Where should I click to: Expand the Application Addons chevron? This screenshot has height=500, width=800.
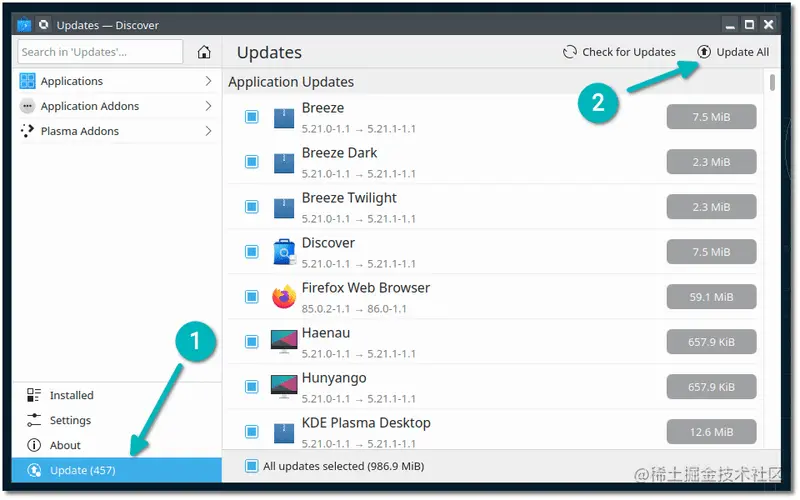pyautogui.click(x=208, y=106)
